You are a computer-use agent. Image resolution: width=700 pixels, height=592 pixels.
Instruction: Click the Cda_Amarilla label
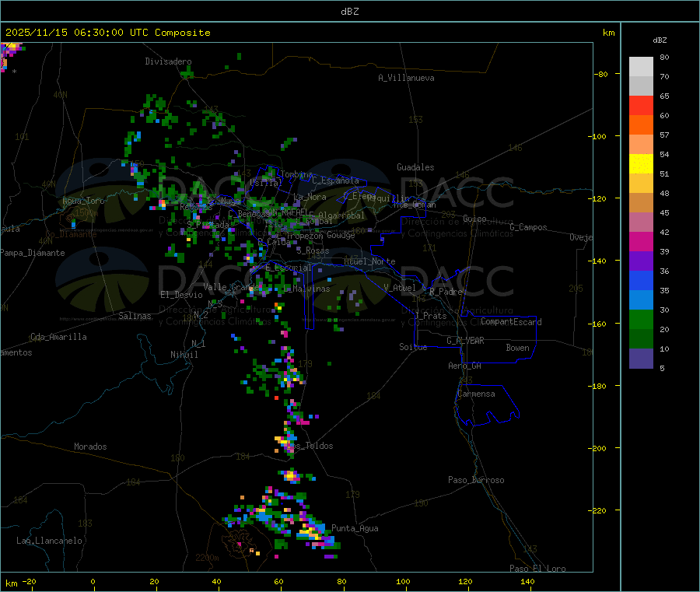coord(58,337)
